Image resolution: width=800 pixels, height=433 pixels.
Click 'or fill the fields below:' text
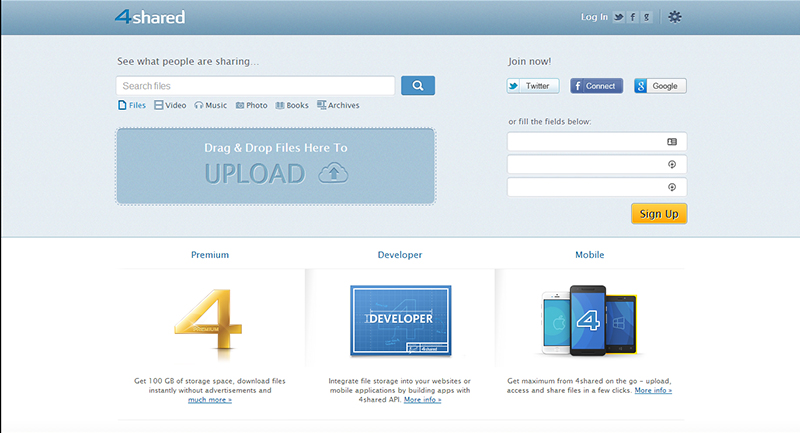pos(549,122)
